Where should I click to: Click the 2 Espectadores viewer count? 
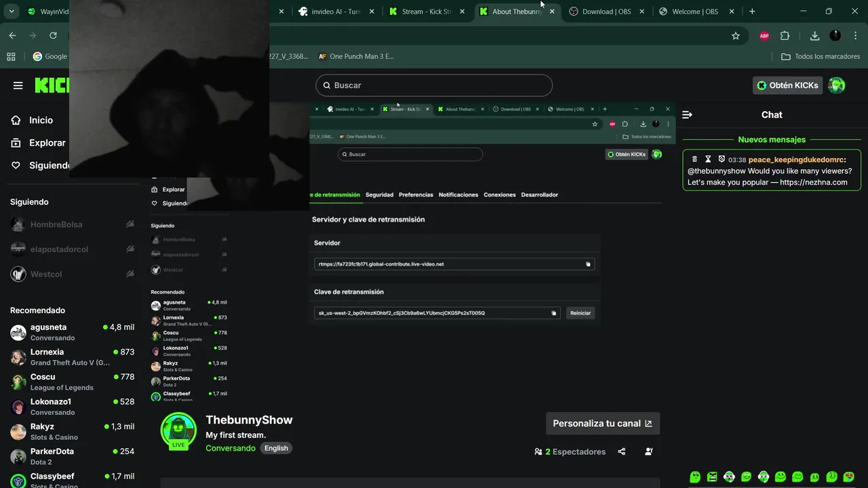pos(570,451)
